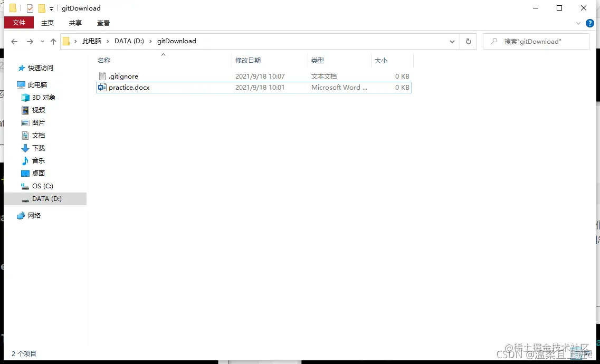The width and height of the screenshot is (600, 364).
Task: Click the New Folder quick access icon
Action: 42,8
